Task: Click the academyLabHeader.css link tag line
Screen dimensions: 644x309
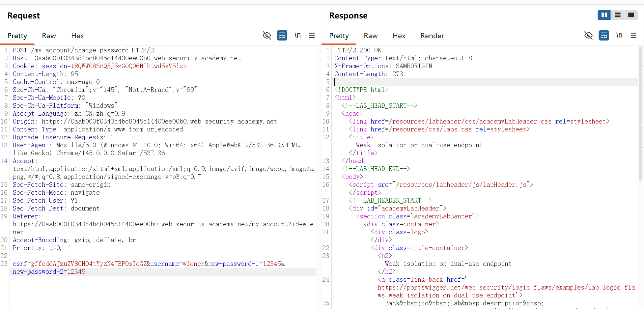Action: [479, 122]
